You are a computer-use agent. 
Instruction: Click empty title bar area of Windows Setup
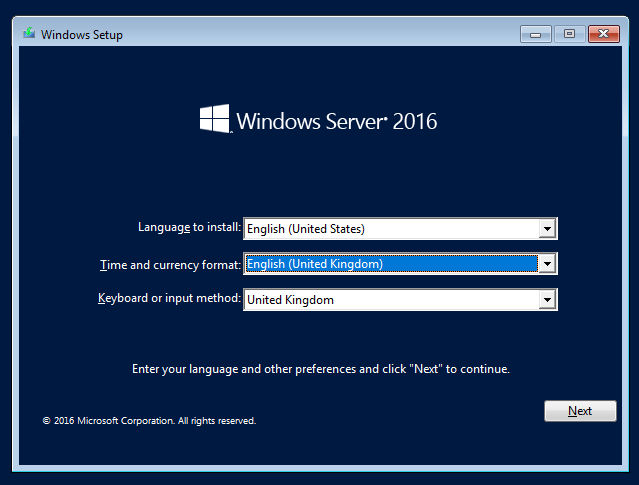(x=320, y=34)
